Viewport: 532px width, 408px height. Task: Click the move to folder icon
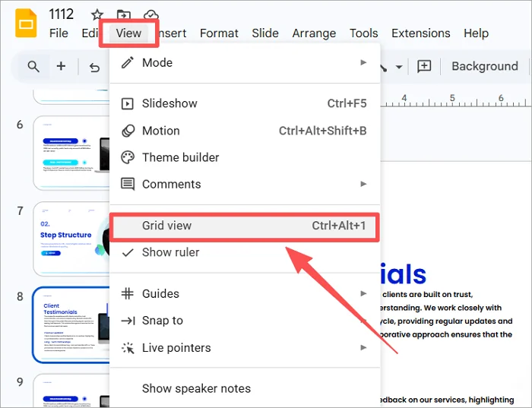coord(123,14)
